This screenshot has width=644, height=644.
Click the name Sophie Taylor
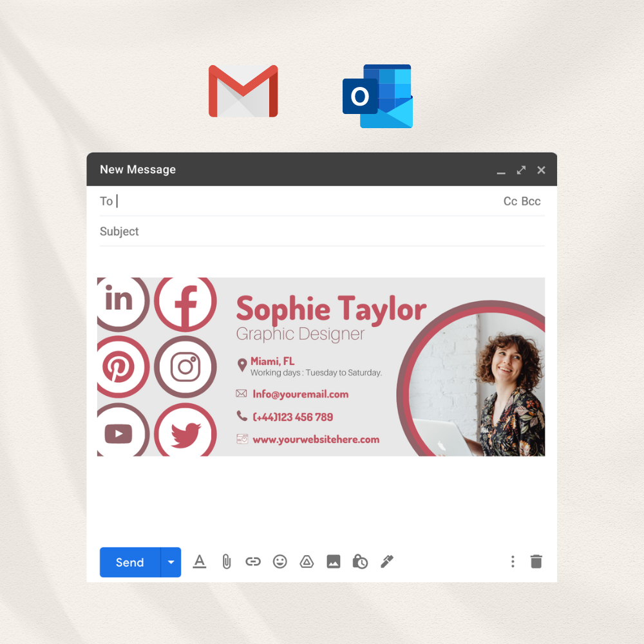(332, 309)
